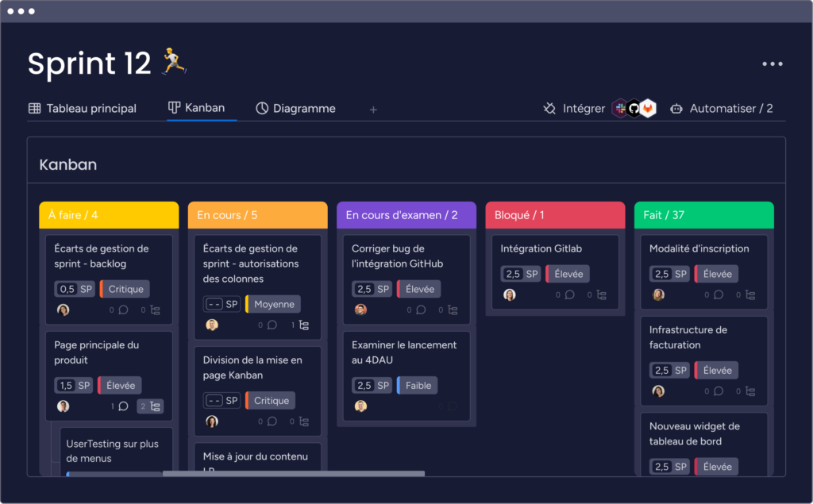Open the Examiner le lancement au 4DAU card

tap(404, 352)
